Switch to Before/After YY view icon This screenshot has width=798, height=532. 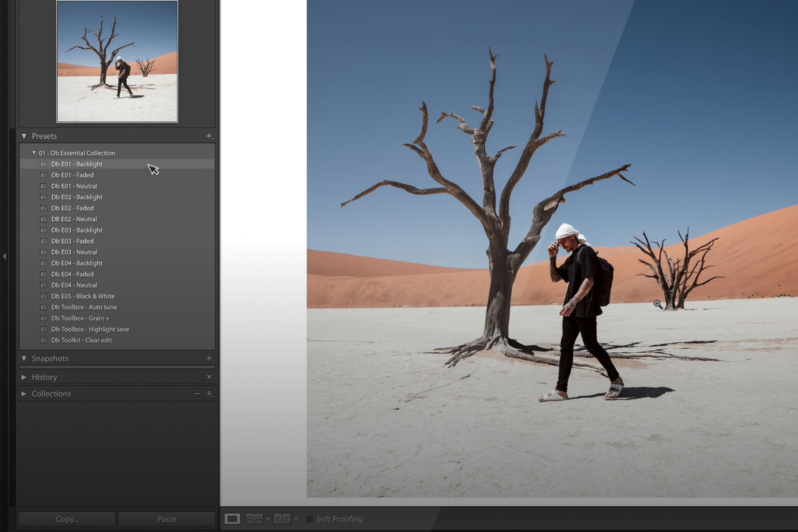click(x=282, y=519)
